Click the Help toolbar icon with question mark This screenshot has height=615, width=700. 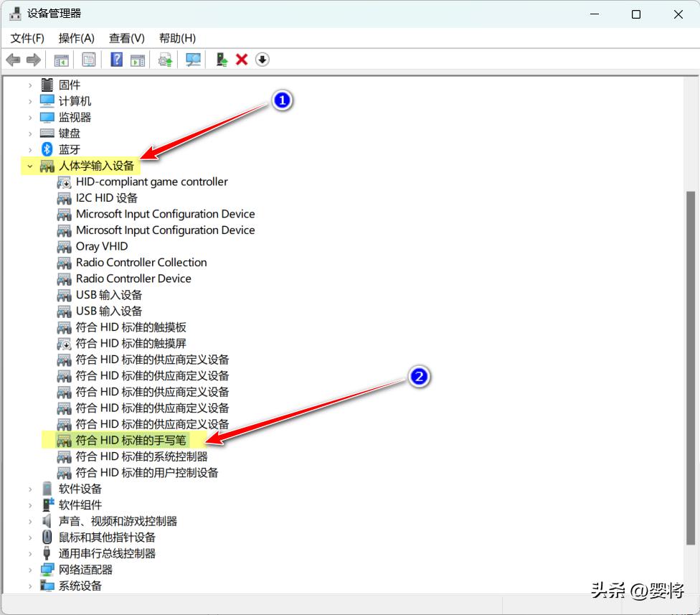[117, 60]
